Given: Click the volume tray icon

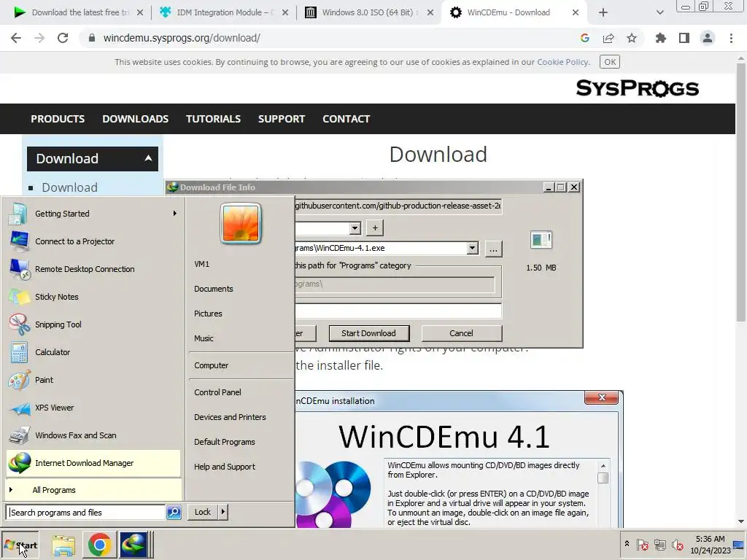Looking at the screenshot, I should tap(678, 545).
